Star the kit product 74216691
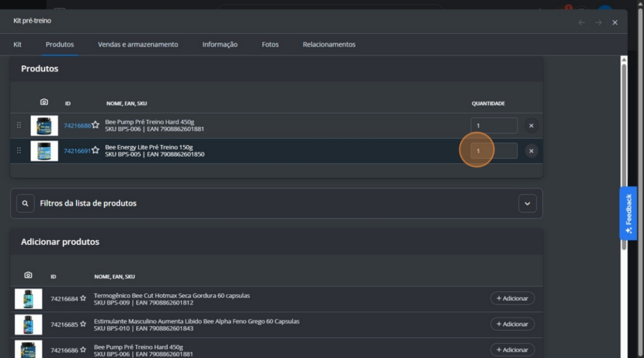 pos(96,150)
